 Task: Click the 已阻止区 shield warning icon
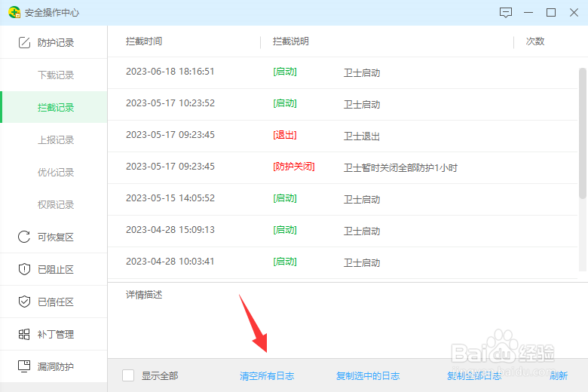click(x=24, y=269)
